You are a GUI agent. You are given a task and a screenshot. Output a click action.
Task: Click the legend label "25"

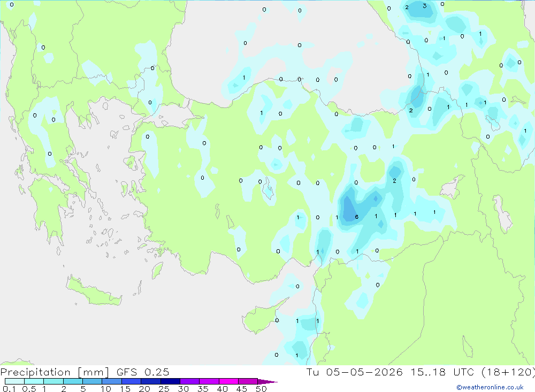pos(164,389)
